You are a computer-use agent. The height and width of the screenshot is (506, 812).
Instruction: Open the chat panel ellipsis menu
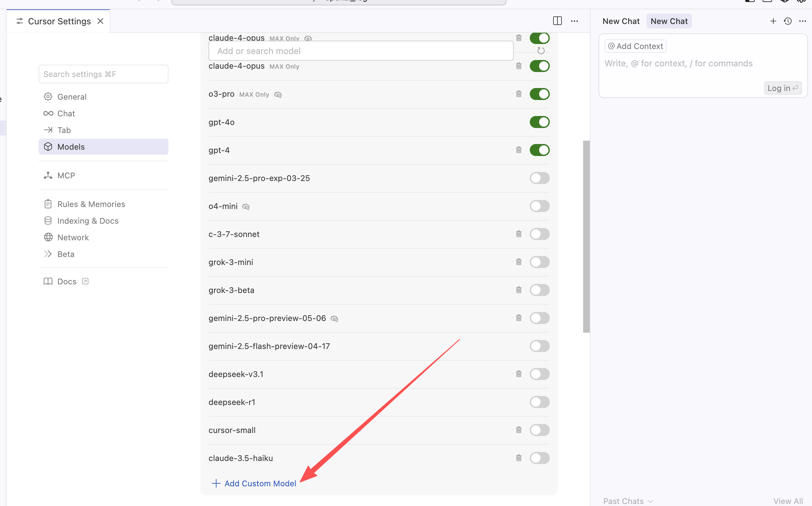coord(803,21)
